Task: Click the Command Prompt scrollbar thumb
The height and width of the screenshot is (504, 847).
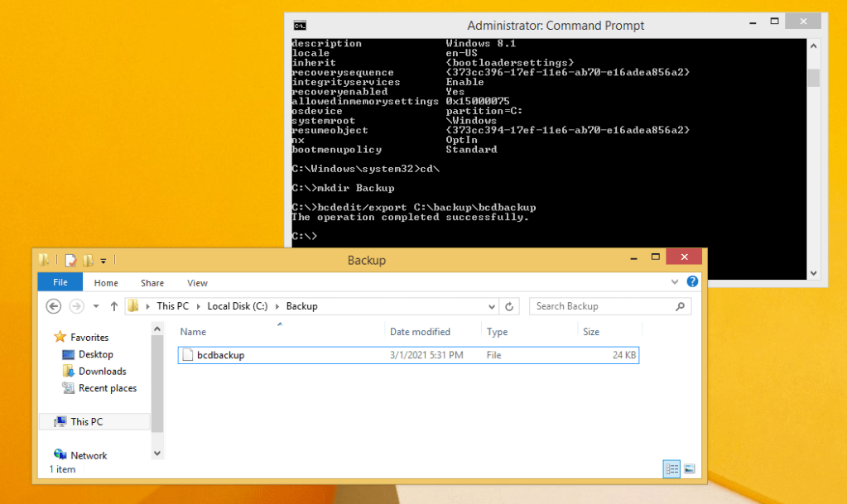Action: coord(814,77)
